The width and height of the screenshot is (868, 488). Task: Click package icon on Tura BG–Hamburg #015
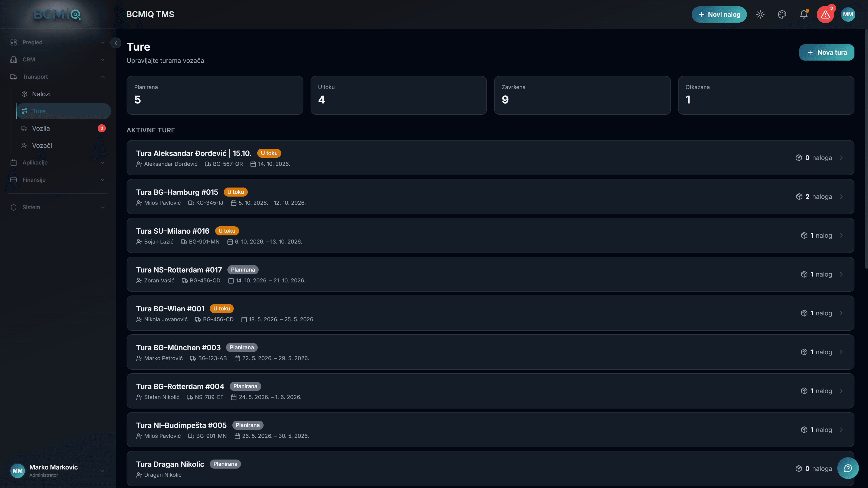pyautogui.click(x=799, y=197)
